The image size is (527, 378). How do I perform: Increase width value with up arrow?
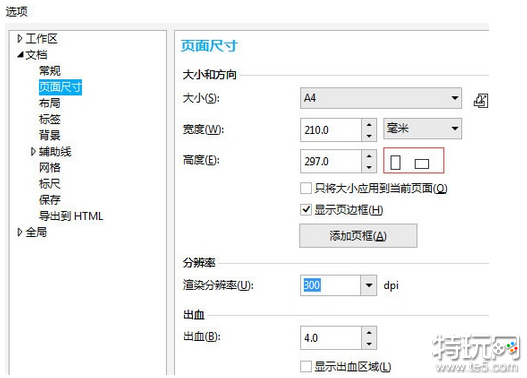click(369, 125)
